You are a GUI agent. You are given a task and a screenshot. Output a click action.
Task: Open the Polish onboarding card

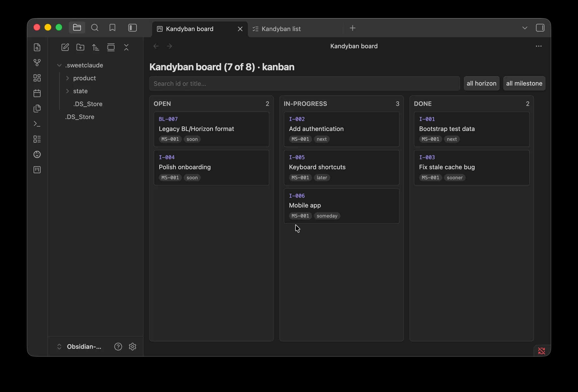[x=211, y=168]
